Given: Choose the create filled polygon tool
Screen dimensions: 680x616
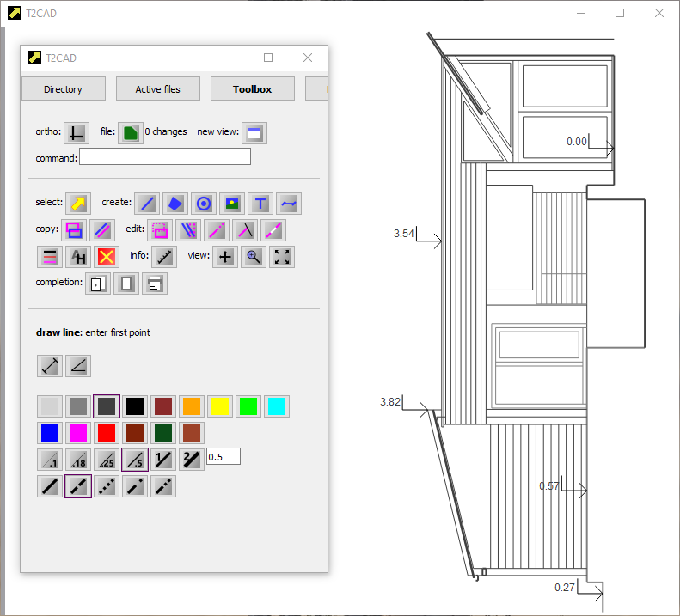Looking at the screenshot, I should tap(175, 204).
